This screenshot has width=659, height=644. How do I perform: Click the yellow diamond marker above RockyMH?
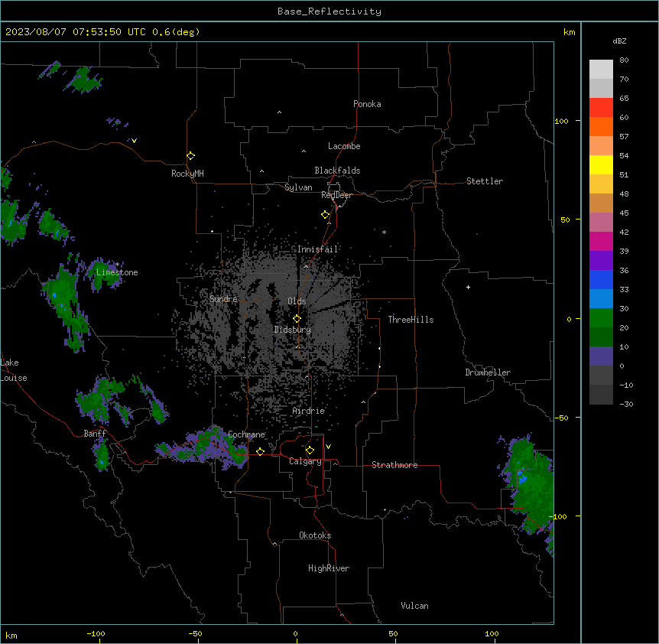(x=191, y=156)
